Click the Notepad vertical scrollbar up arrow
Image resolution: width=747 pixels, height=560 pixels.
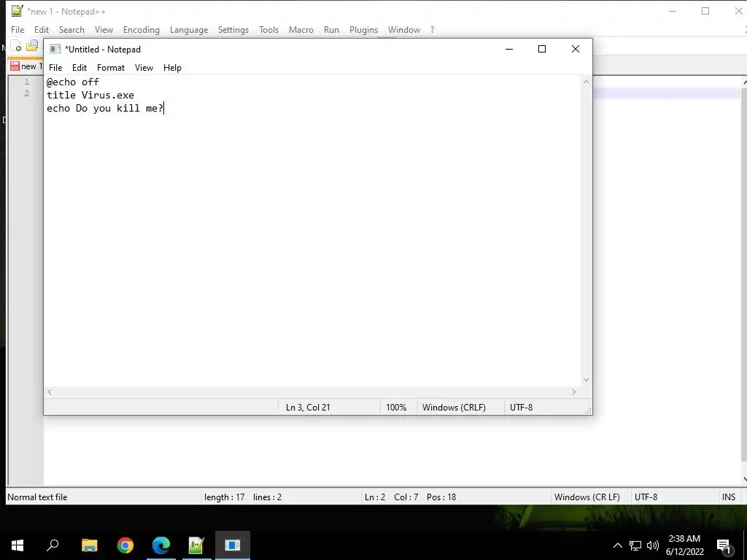(x=586, y=82)
